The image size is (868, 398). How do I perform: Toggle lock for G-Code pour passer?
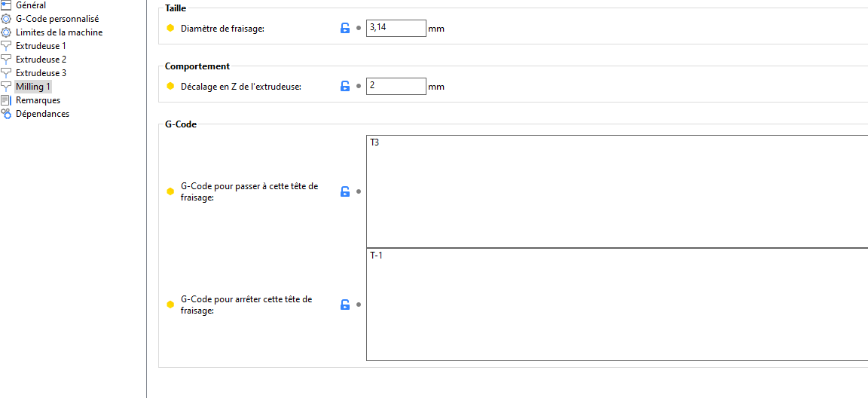[345, 191]
